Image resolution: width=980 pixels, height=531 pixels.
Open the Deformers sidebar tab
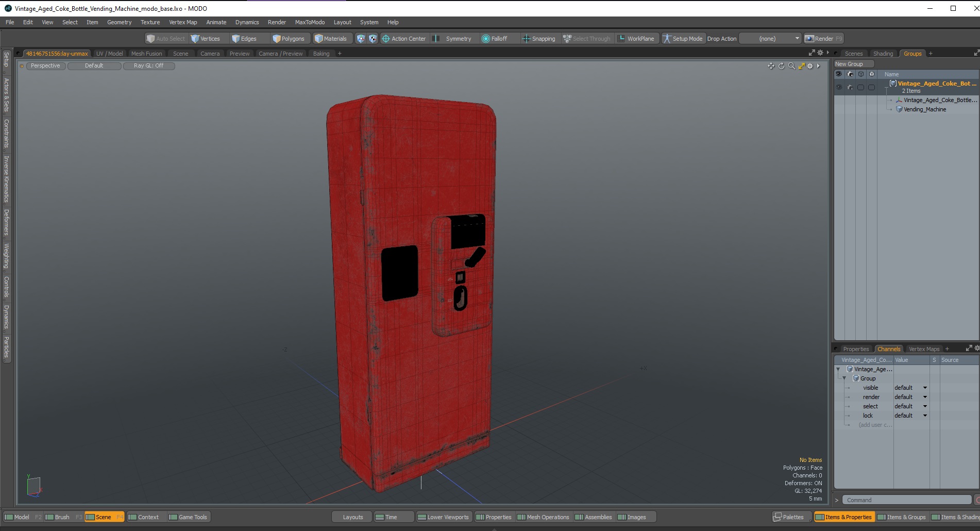(6, 223)
